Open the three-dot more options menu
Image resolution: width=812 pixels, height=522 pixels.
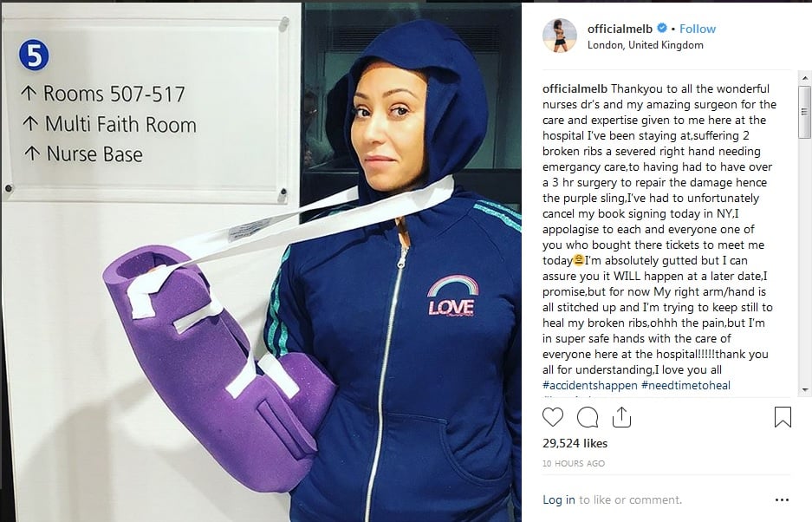click(782, 499)
